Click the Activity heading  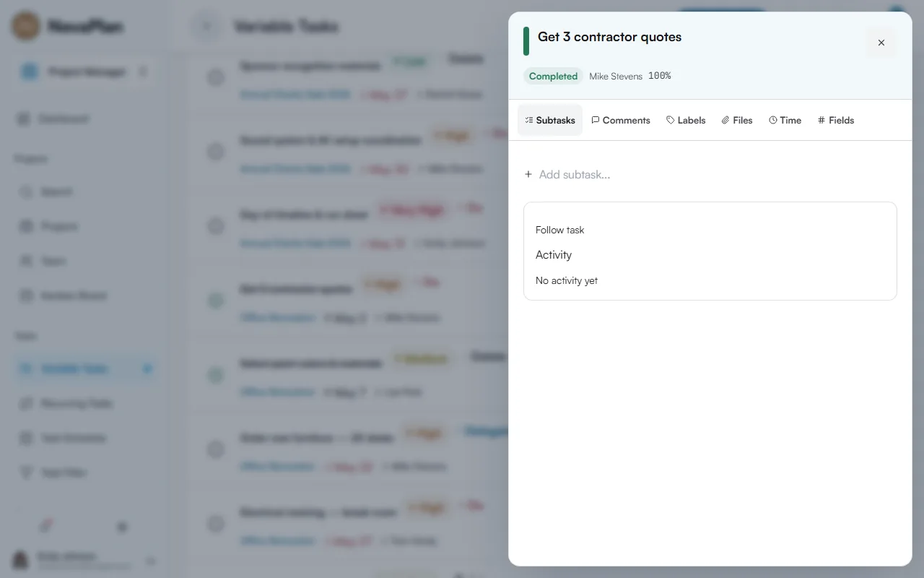coord(554,255)
